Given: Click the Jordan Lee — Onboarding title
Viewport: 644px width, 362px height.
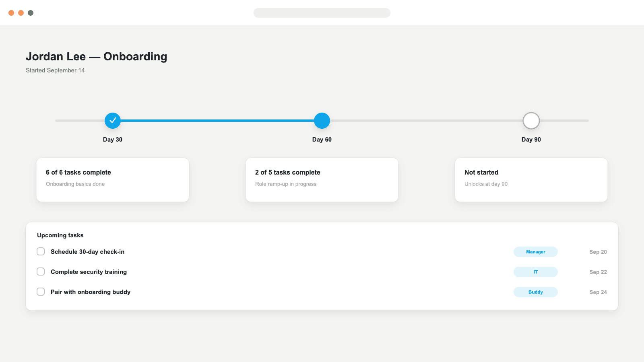Looking at the screenshot, I should (97, 56).
